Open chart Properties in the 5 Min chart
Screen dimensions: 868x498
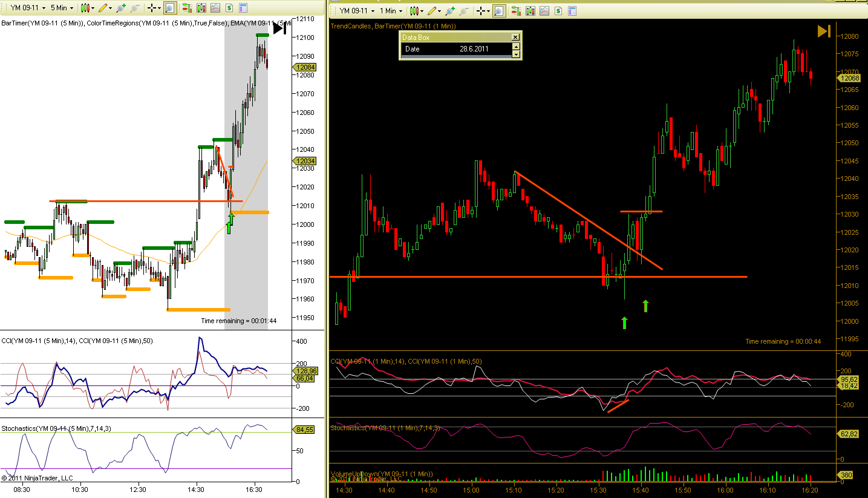click(243, 8)
